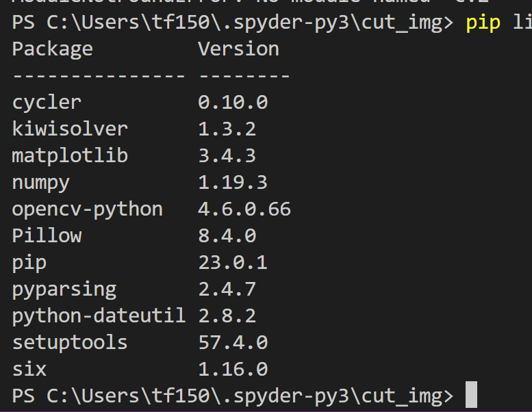Click version number 1.16.0

(233, 370)
